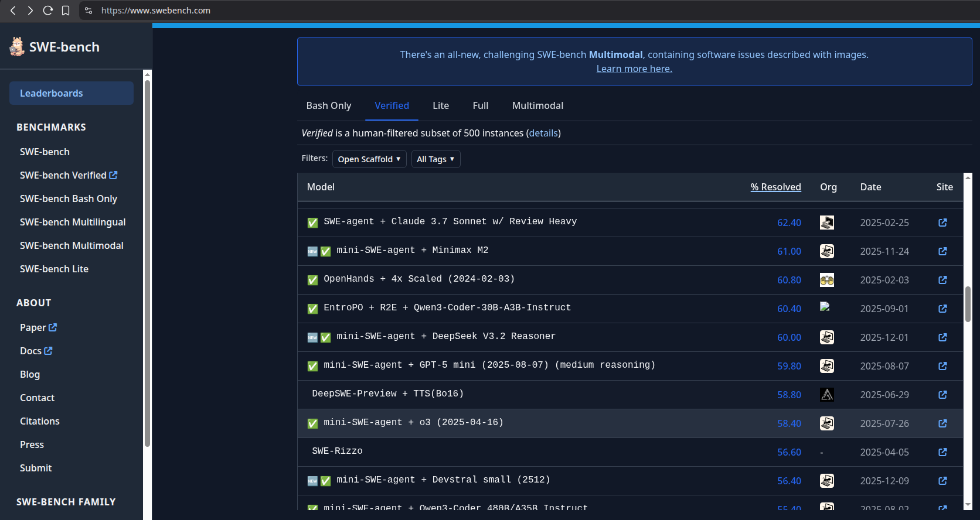Switch to the Bash Only tab
This screenshot has height=520, width=980.
[x=328, y=105]
